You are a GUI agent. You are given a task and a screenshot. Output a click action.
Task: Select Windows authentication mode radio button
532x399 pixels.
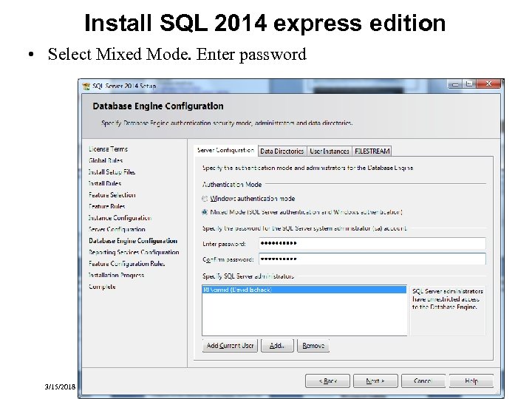pos(205,199)
